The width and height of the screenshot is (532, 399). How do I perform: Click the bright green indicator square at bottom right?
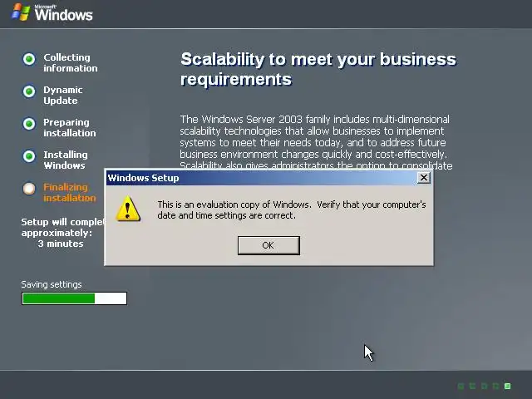pyautogui.click(x=508, y=386)
